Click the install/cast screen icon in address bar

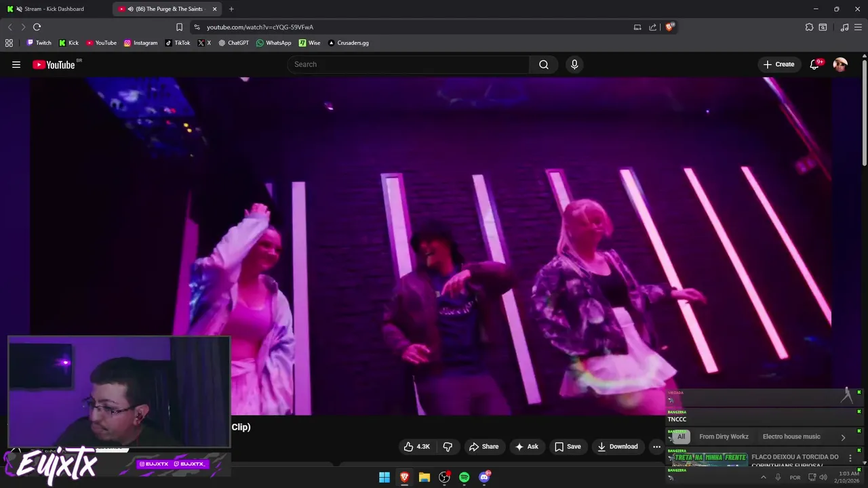(637, 27)
